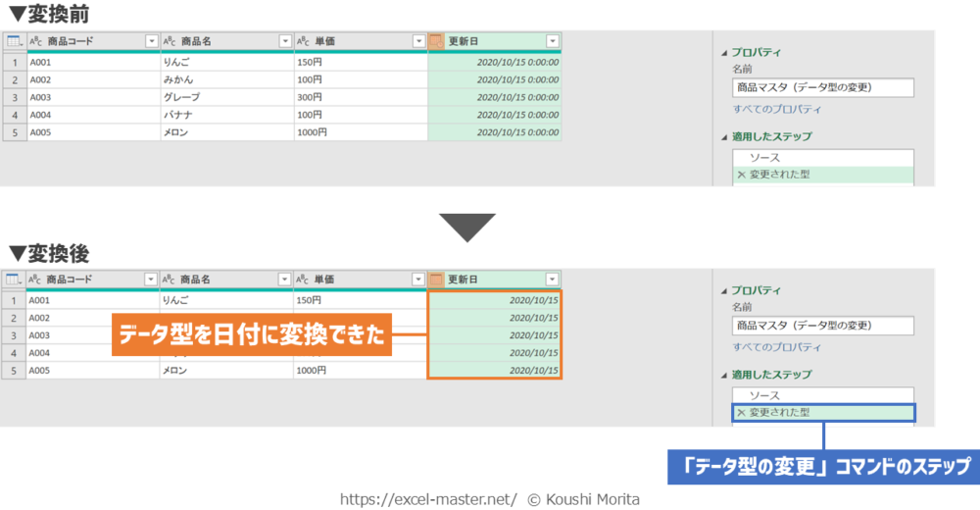Collapse プロパティ section in 変換前 panel
The image size is (980, 510).
coord(725,53)
